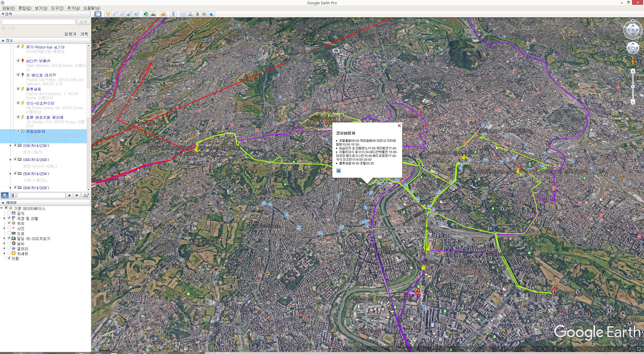
Task: Toggle the 도로 (roads) layer checkbox
Action: [9, 233]
